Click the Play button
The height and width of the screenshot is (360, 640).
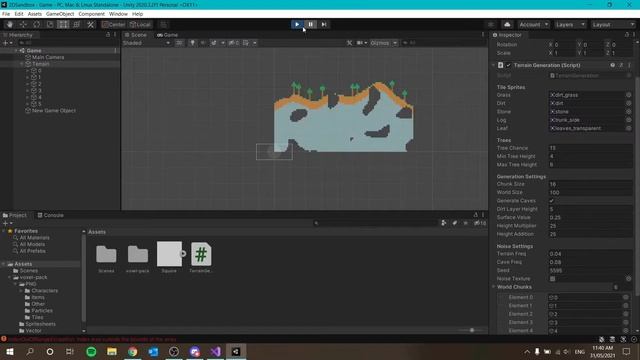tap(297, 24)
